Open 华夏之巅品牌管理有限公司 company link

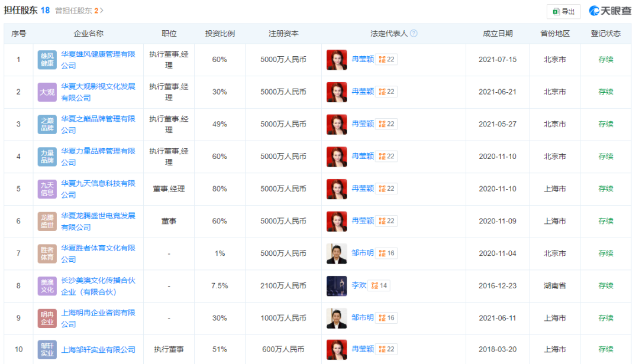tap(98, 124)
